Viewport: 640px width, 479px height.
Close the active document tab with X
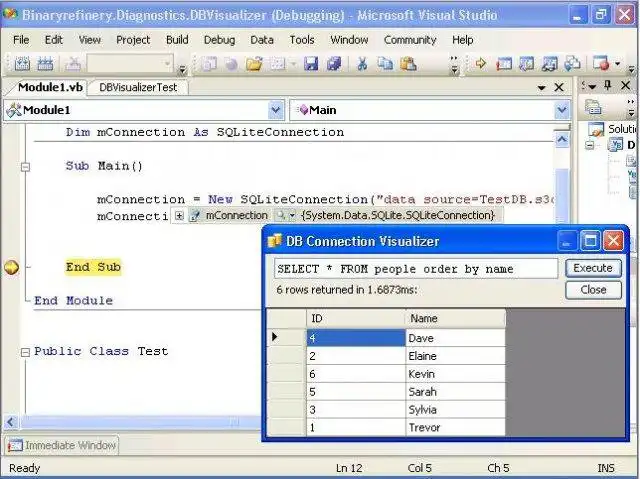pos(559,87)
